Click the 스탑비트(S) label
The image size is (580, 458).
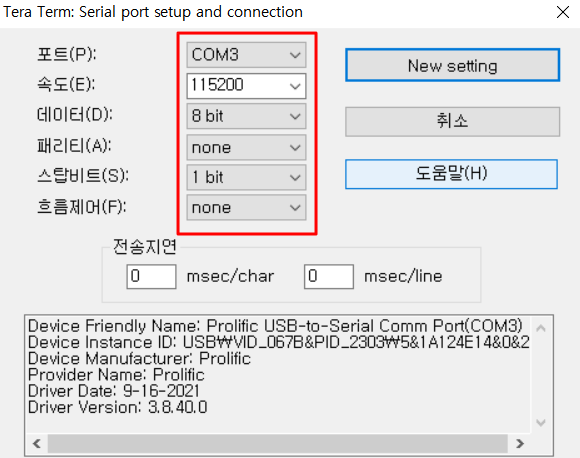click(x=83, y=175)
